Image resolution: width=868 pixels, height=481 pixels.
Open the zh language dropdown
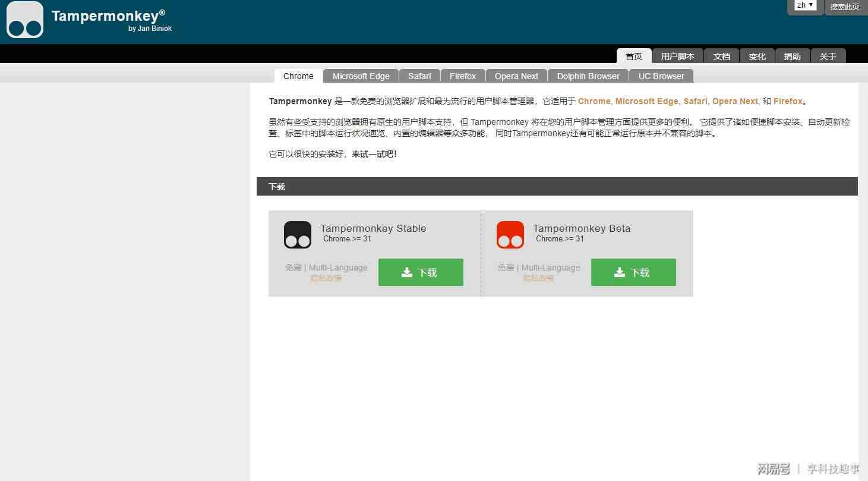pyautogui.click(x=805, y=5)
